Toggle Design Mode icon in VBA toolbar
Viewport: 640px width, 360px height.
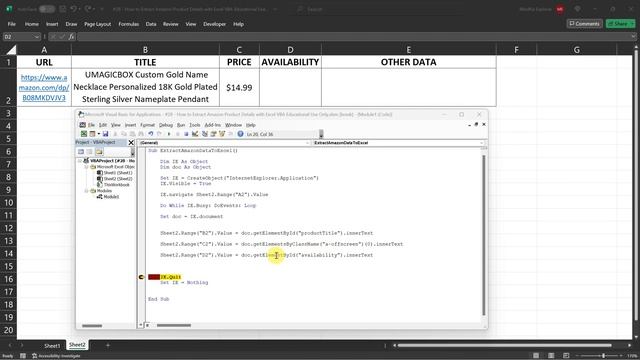tap(195, 134)
